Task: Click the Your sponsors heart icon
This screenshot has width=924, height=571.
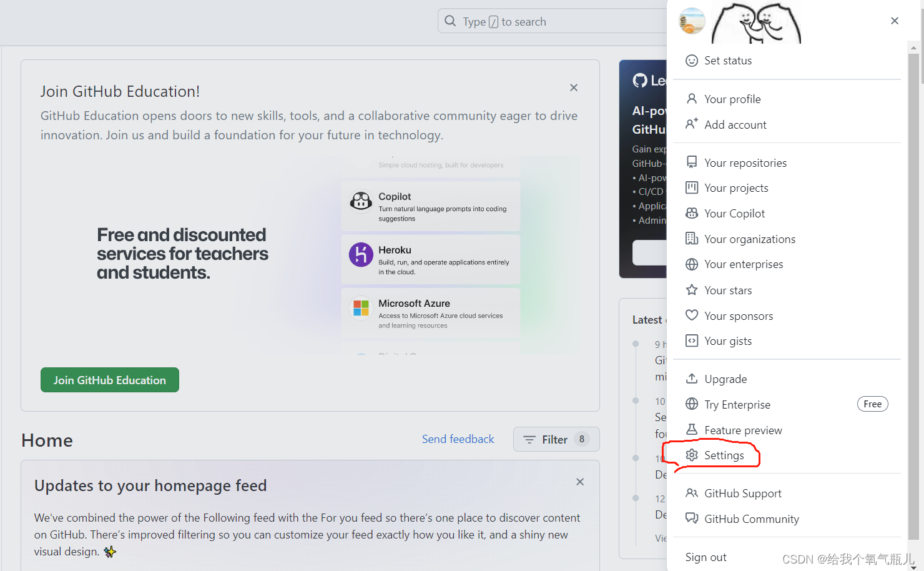Action: click(691, 315)
